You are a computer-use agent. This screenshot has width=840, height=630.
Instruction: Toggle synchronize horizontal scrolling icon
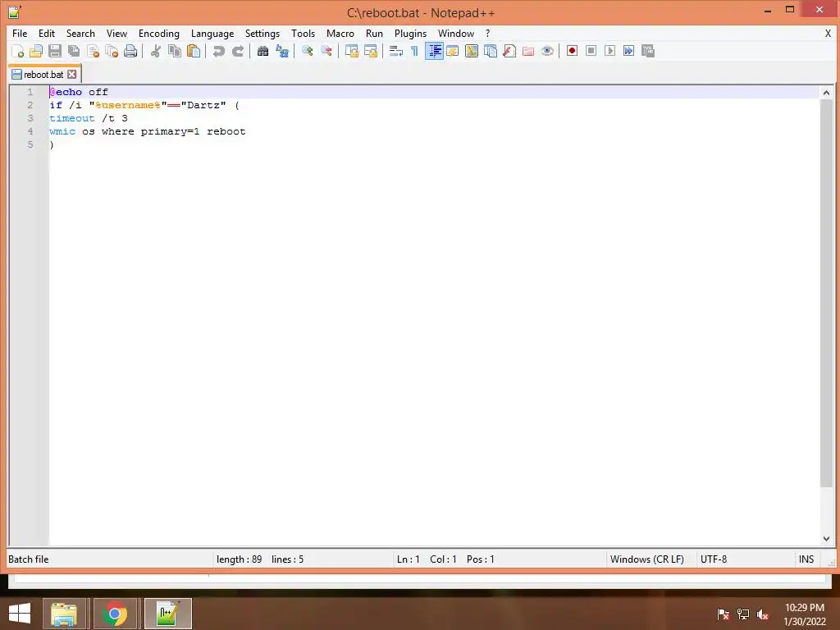click(370, 51)
